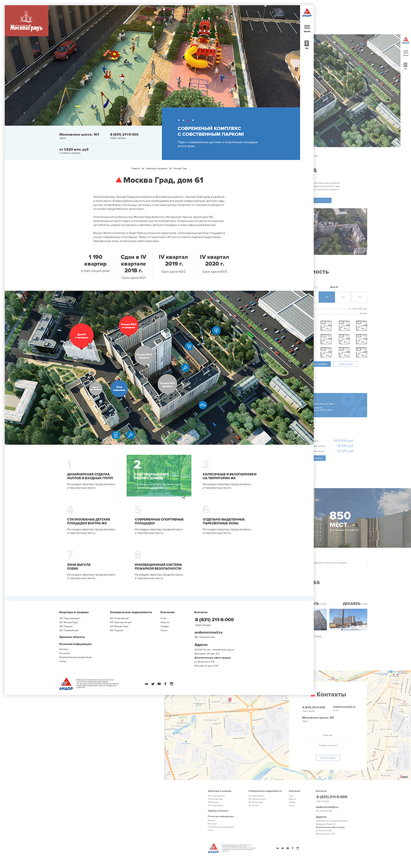Open the VK social icon in front footer
Screen dimensions: 411x868
coord(146,684)
